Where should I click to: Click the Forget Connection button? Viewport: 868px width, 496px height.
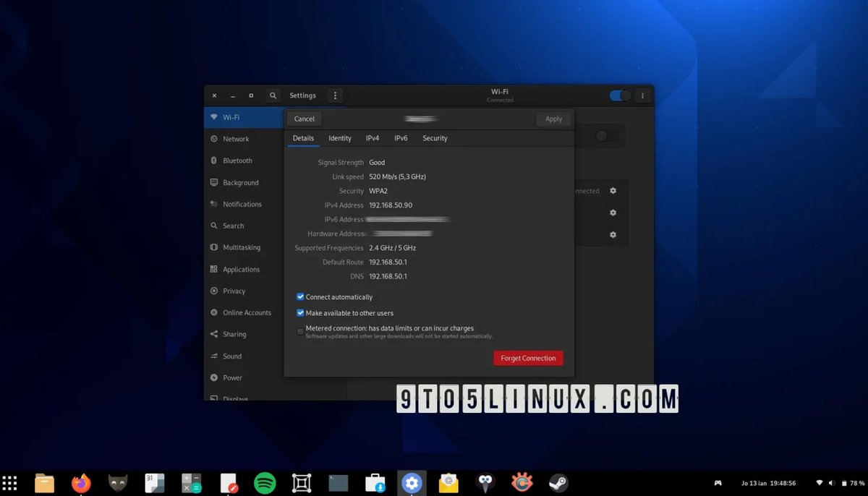(527, 358)
